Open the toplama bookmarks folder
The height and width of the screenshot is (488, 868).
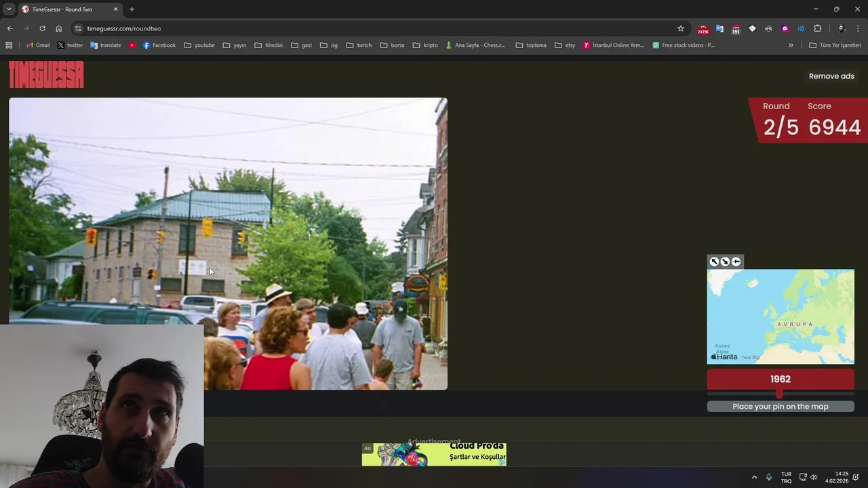pyautogui.click(x=531, y=45)
